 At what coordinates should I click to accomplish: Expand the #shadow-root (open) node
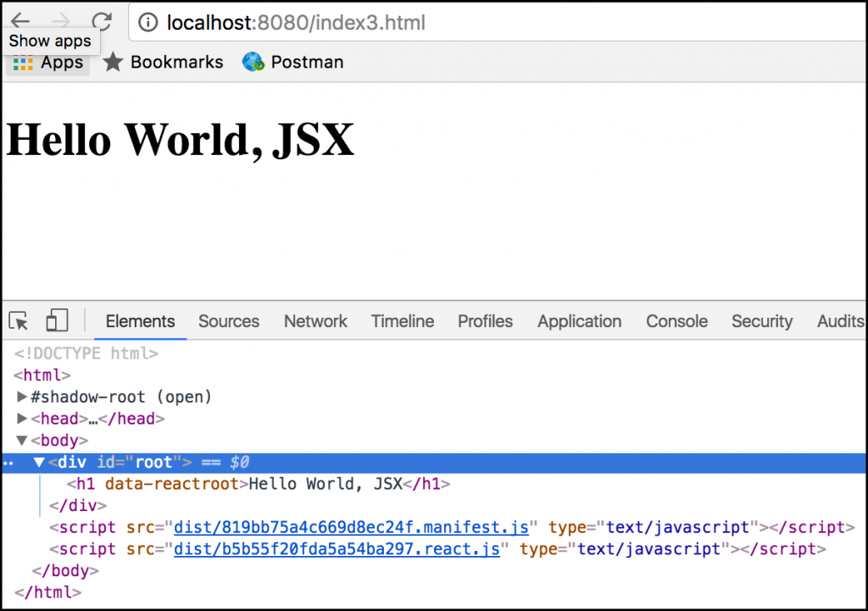pyautogui.click(x=21, y=397)
